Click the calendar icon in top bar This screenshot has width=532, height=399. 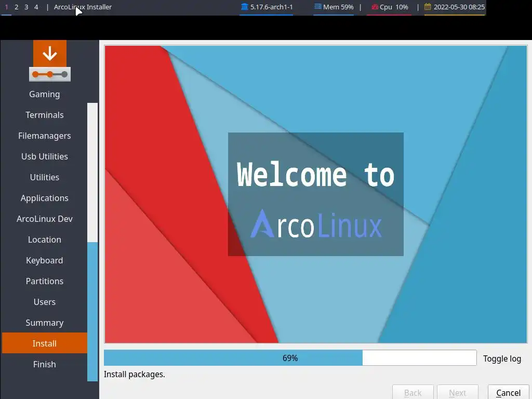428,6
